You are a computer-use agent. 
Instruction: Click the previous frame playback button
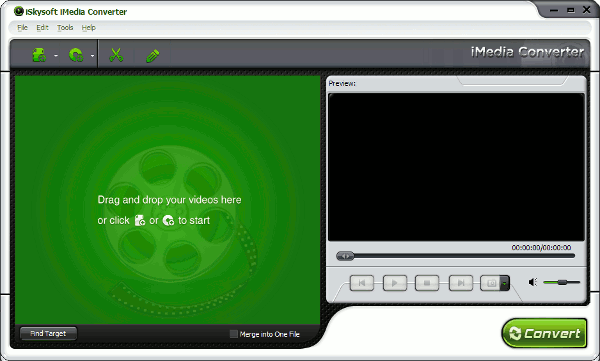coord(362,283)
